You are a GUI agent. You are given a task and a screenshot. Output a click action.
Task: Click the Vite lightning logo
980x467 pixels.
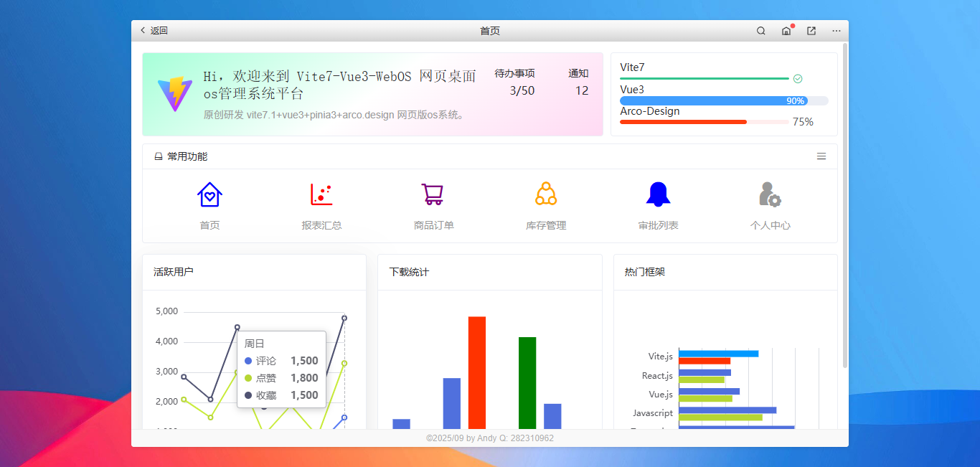pyautogui.click(x=175, y=94)
